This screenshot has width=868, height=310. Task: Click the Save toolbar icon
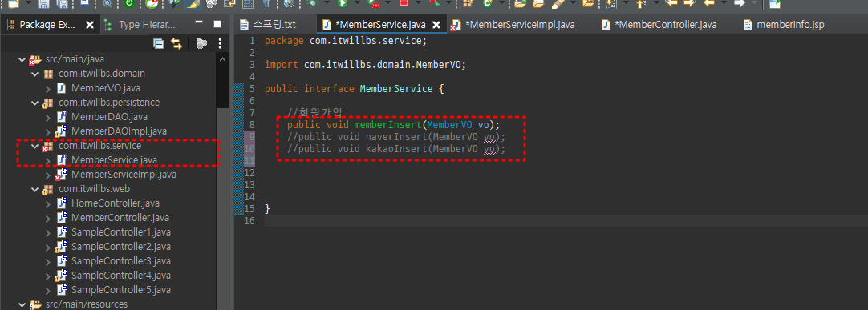44,4
